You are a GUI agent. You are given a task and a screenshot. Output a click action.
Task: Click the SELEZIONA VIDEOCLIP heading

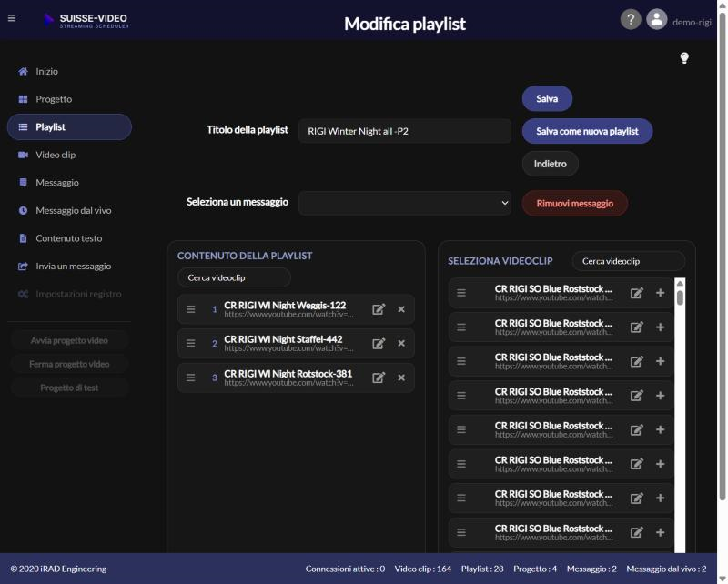[x=500, y=261]
